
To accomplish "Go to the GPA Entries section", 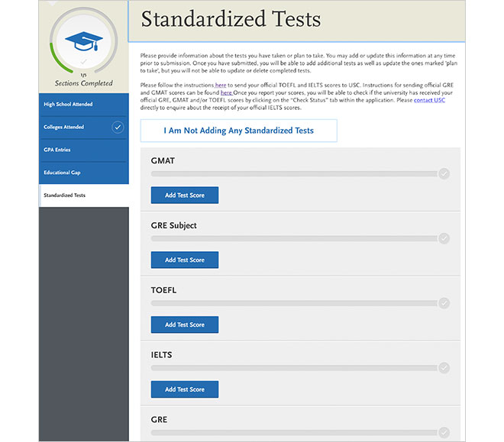I will point(57,150).
